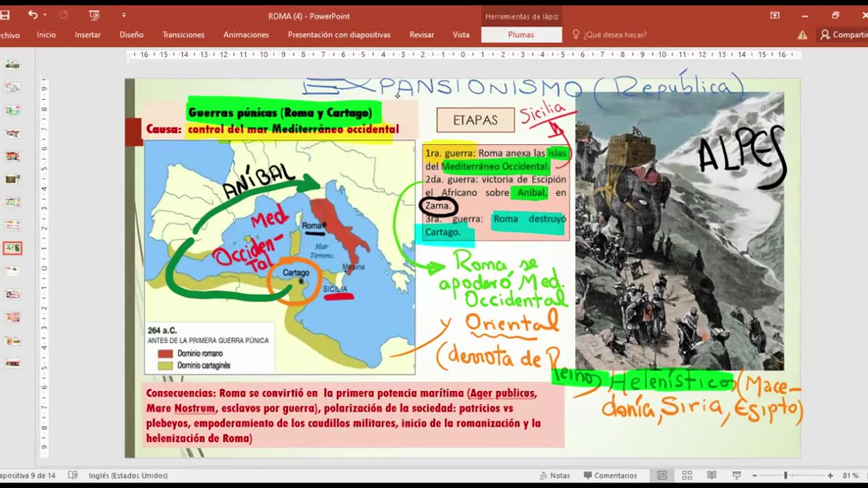Click the Compartir share button
The image size is (868, 488).
click(x=844, y=35)
